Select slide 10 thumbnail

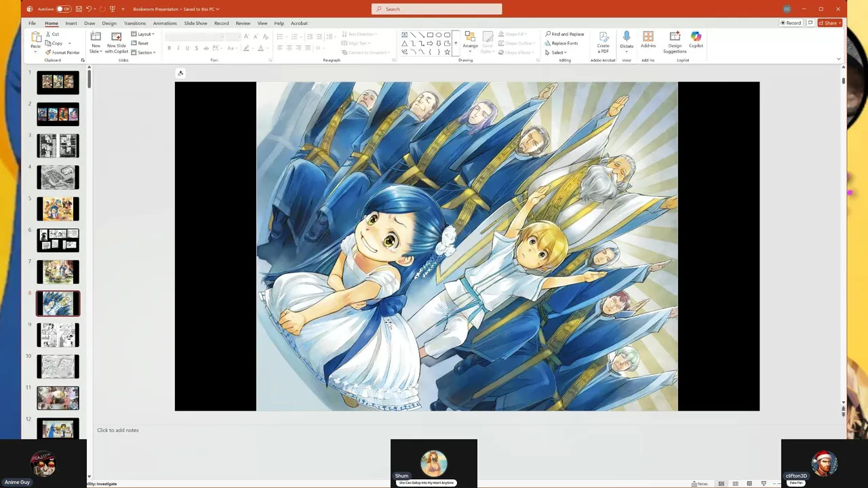pos(58,367)
